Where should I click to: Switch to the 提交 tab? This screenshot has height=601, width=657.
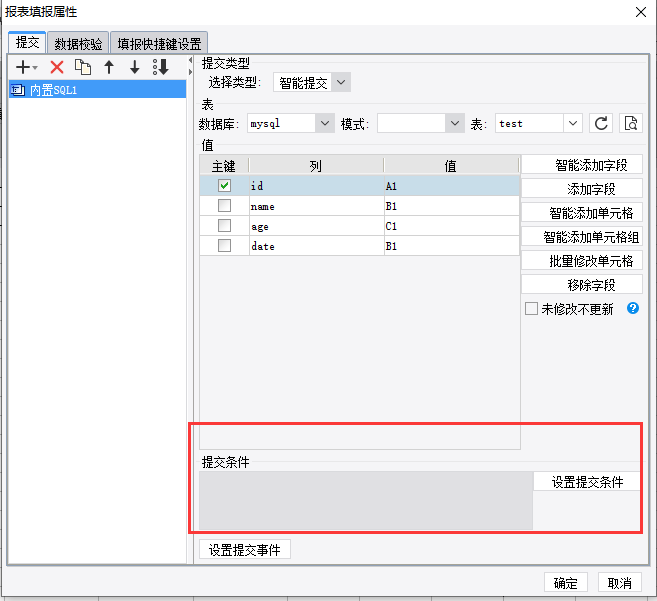click(x=27, y=42)
